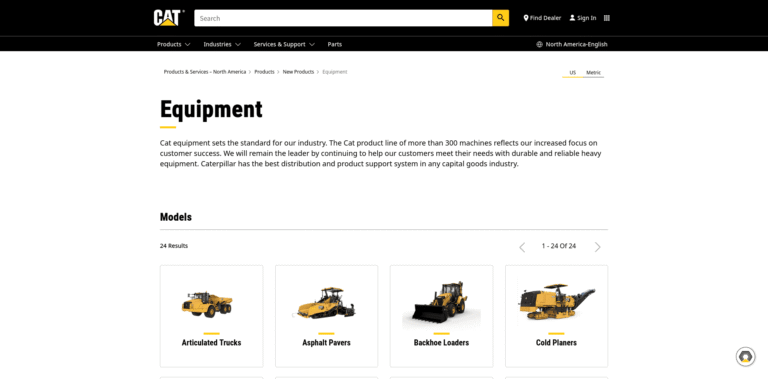Go to previous results page arrow

point(522,247)
